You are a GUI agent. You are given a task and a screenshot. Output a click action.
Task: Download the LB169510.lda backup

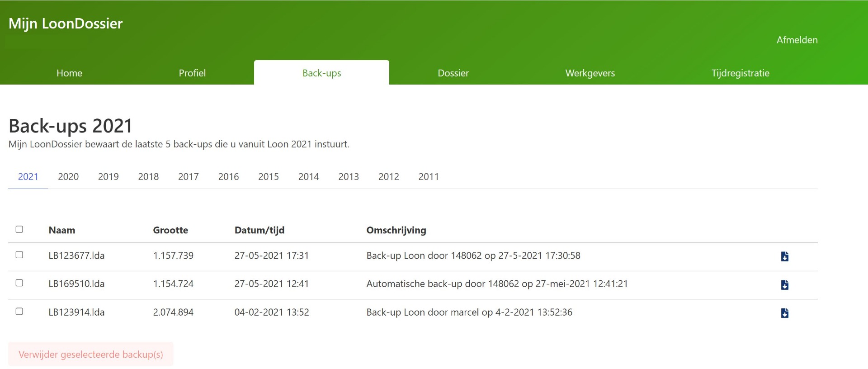coord(785,284)
